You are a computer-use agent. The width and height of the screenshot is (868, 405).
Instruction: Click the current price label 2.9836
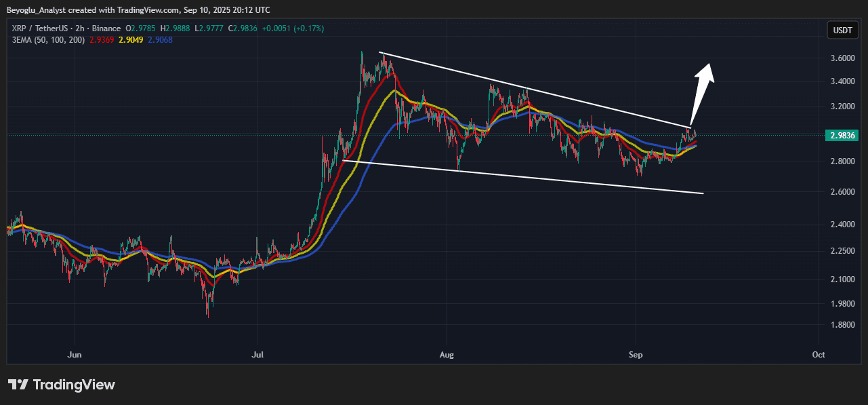coord(840,136)
